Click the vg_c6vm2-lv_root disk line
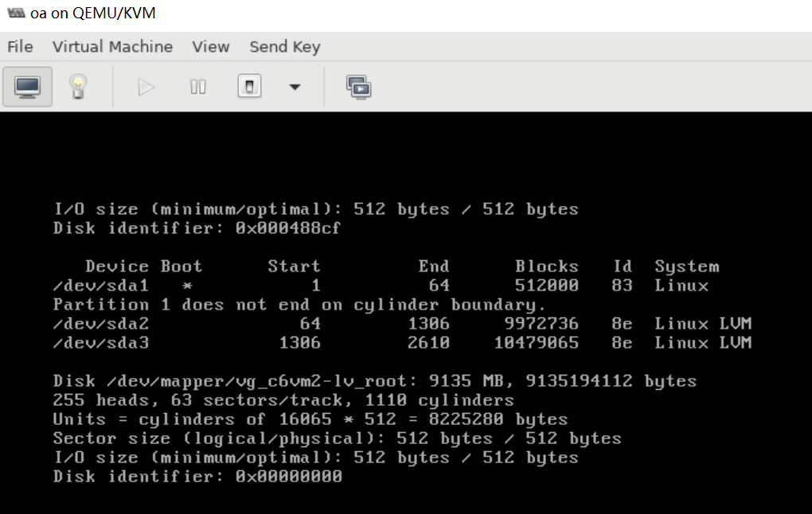This screenshot has height=514, width=812. click(x=374, y=381)
